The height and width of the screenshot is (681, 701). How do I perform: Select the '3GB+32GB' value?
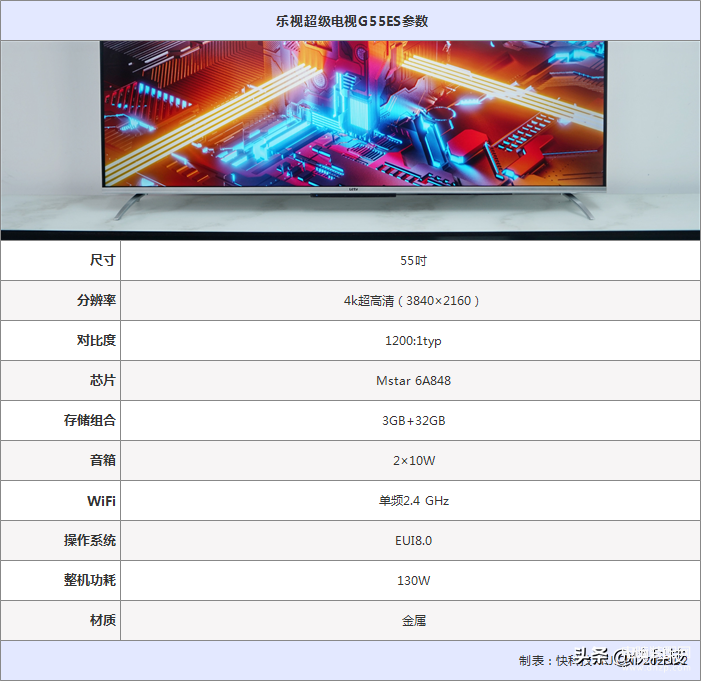(x=414, y=421)
